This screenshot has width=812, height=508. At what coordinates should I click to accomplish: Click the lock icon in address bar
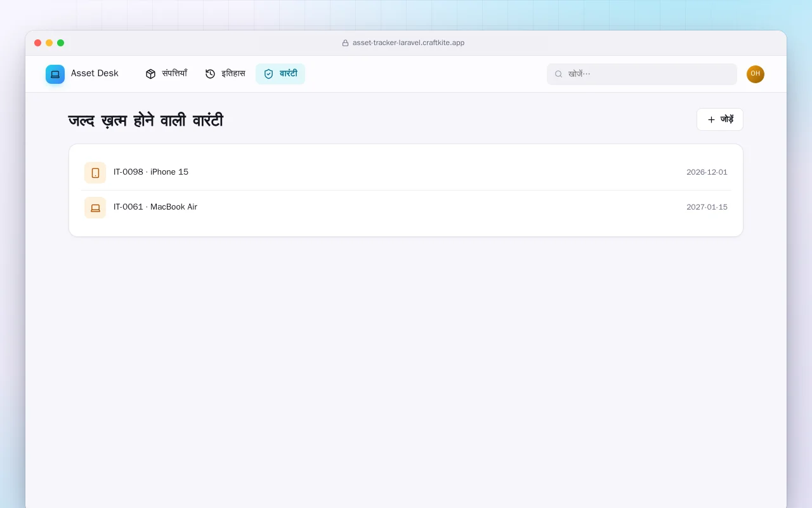pyautogui.click(x=345, y=43)
